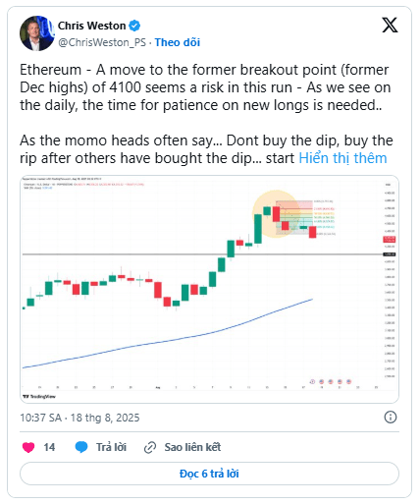This screenshot has width=420, height=504.
Task: Open the X logo link
Action: click(x=390, y=26)
